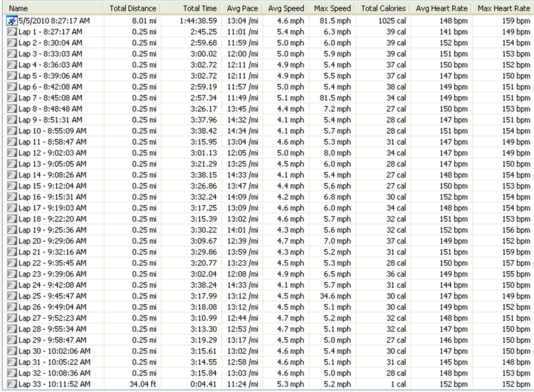The width and height of the screenshot is (534, 392).
Task: Select the 7.2 mph max speed in Lap 8 row
Action: coord(338,109)
